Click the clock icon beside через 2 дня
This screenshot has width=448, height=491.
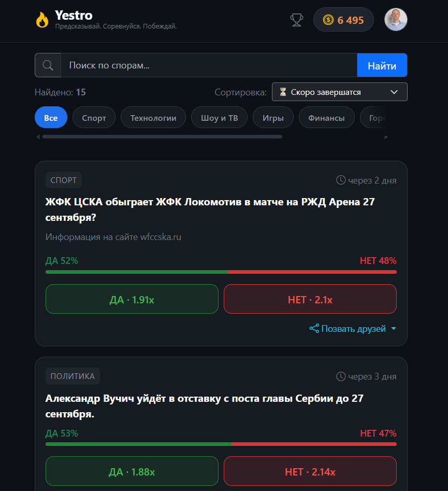341,180
